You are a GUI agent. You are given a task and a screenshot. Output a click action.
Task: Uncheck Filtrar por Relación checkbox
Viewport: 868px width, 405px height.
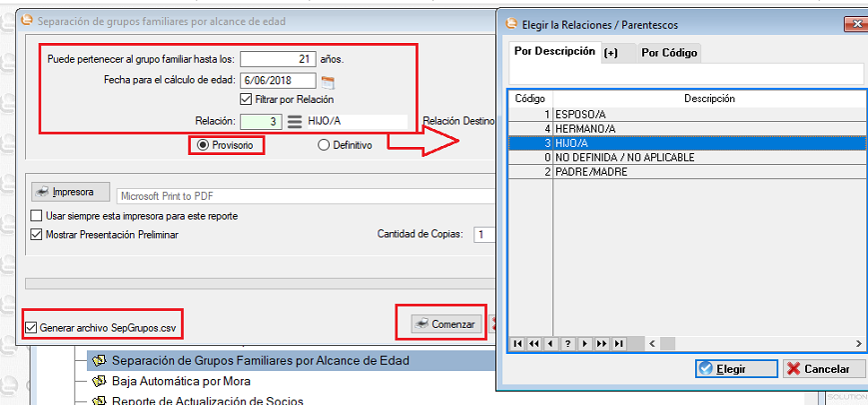246,99
